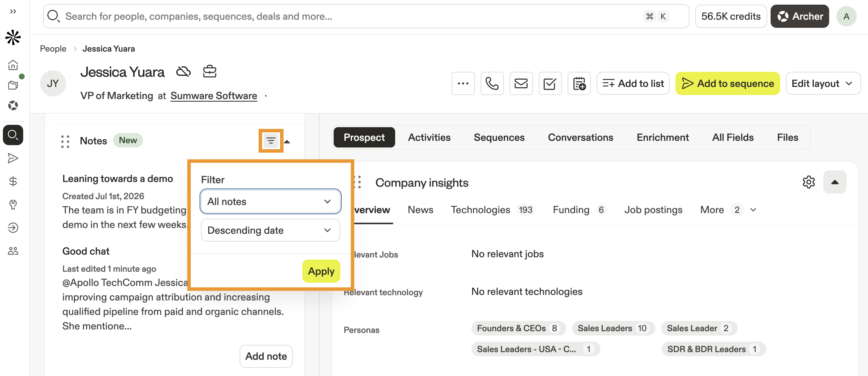Image resolution: width=868 pixels, height=376 pixels.
Task: Open the Sumware Software company link
Action: 213,96
